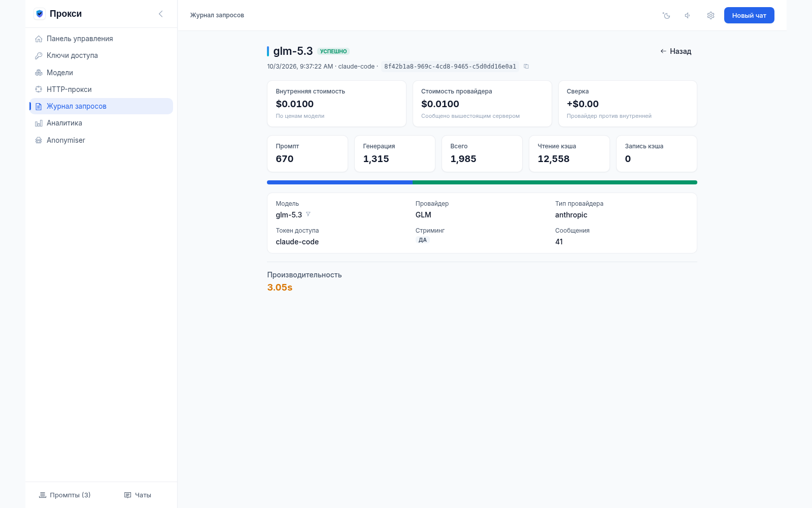Open Anonymiser page
This screenshot has width=812, height=508.
click(x=101, y=140)
